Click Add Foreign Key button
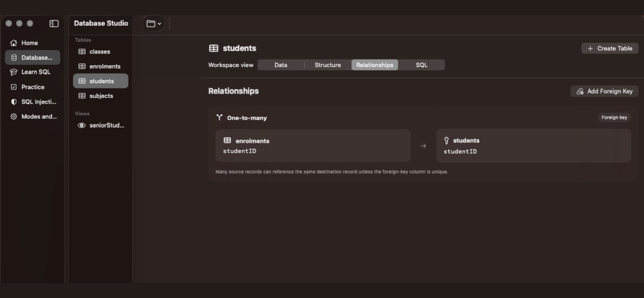This screenshot has width=644, height=298. pos(604,91)
